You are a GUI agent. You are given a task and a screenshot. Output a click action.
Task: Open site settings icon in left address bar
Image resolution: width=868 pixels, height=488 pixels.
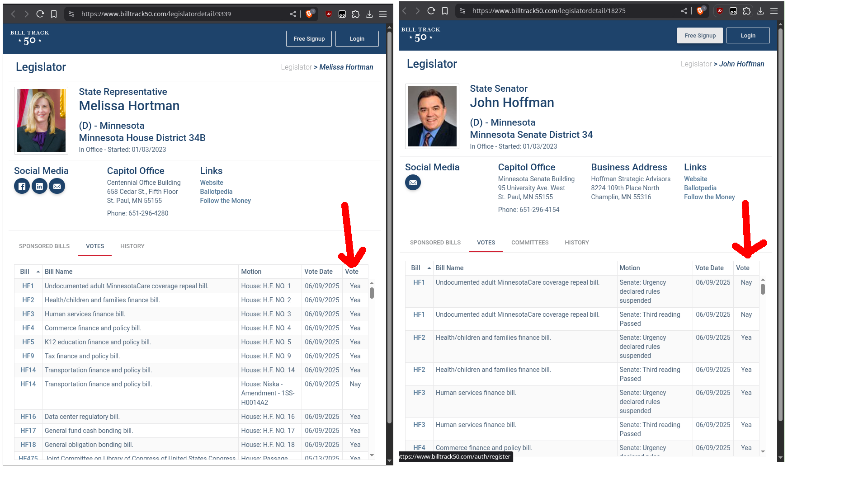tap(71, 14)
